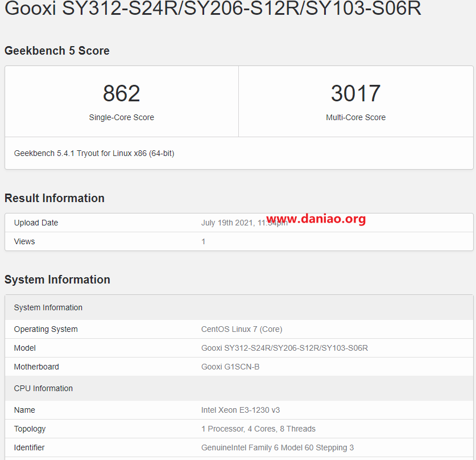Click the 'Model' row label
Viewport: 476px width, 460px height.
pyautogui.click(x=25, y=348)
